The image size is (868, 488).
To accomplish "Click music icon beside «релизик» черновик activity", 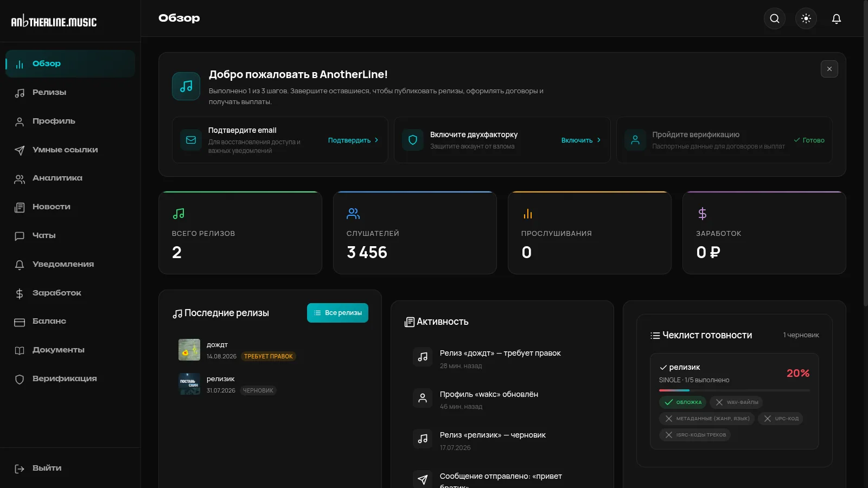I will click(x=423, y=439).
